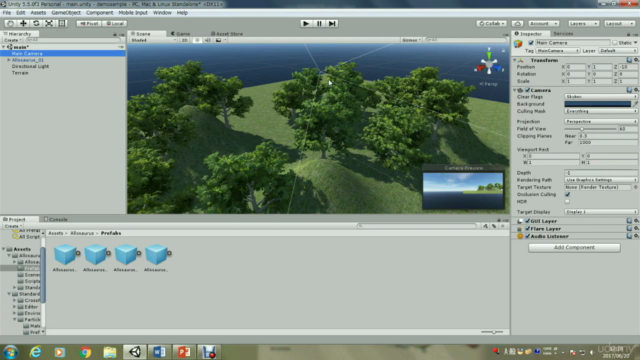
Task: Open Word from the taskbar
Action: pyautogui.click(x=160, y=352)
